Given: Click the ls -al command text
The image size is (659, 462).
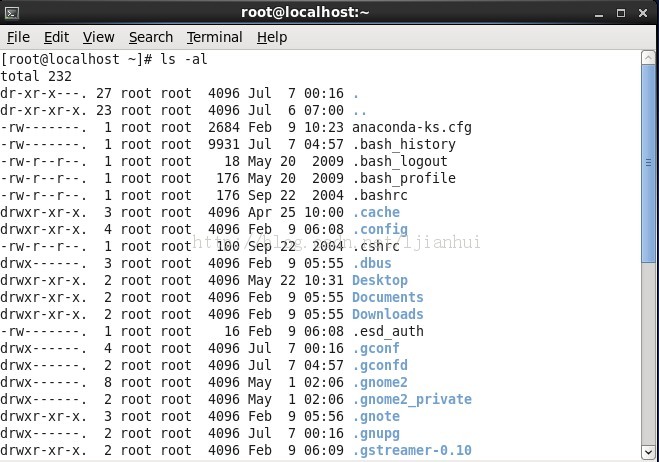Looking at the screenshot, I should coord(184,59).
